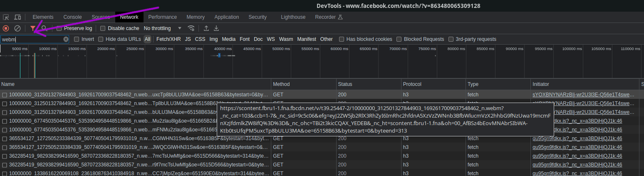Stop recording network log
This screenshot has width=644, height=176.
[x=6, y=28]
